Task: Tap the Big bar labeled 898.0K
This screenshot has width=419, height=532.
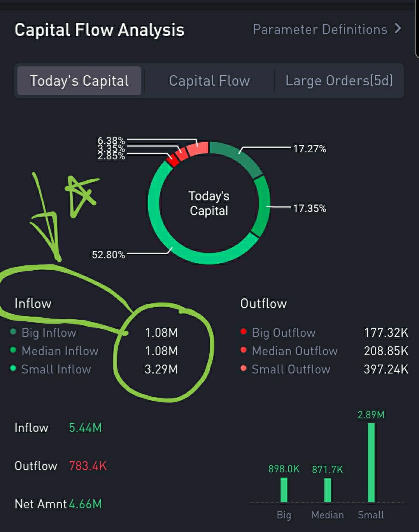Action: click(x=284, y=490)
